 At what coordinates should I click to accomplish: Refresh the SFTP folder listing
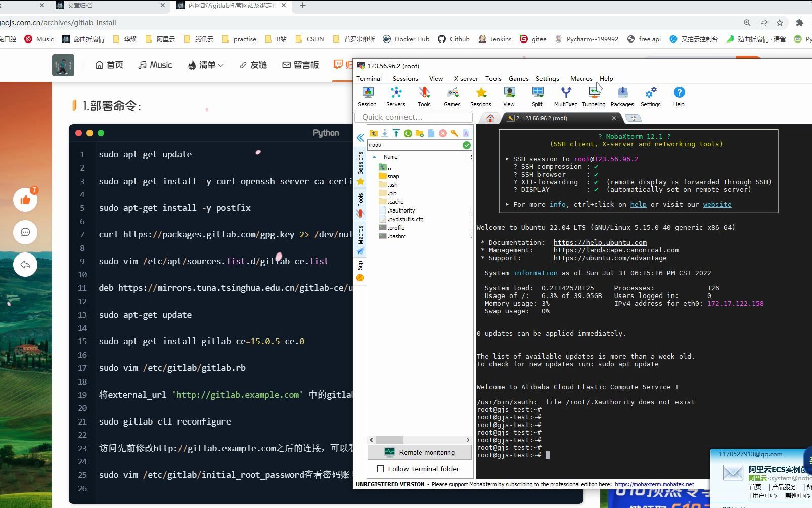408,133
